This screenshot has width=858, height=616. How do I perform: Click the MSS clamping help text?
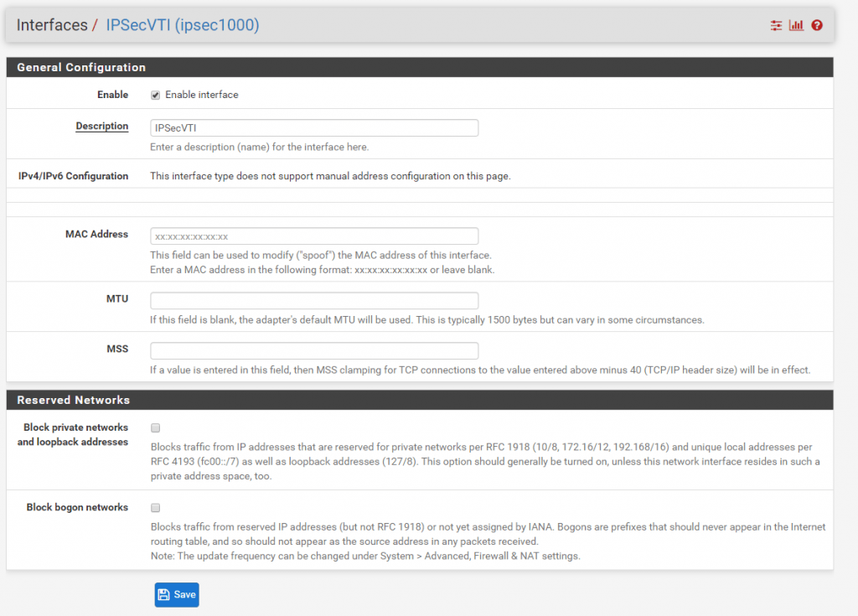coord(480,370)
